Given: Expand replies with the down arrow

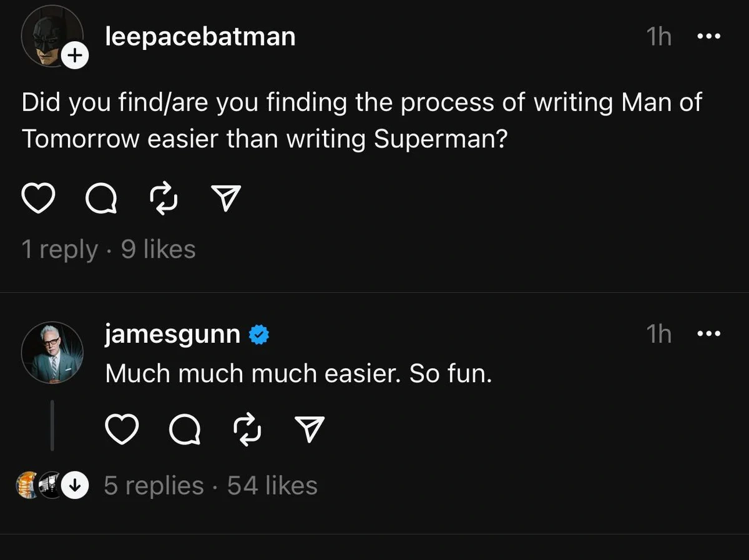Looking at the screenshot, I should (76, 486).
